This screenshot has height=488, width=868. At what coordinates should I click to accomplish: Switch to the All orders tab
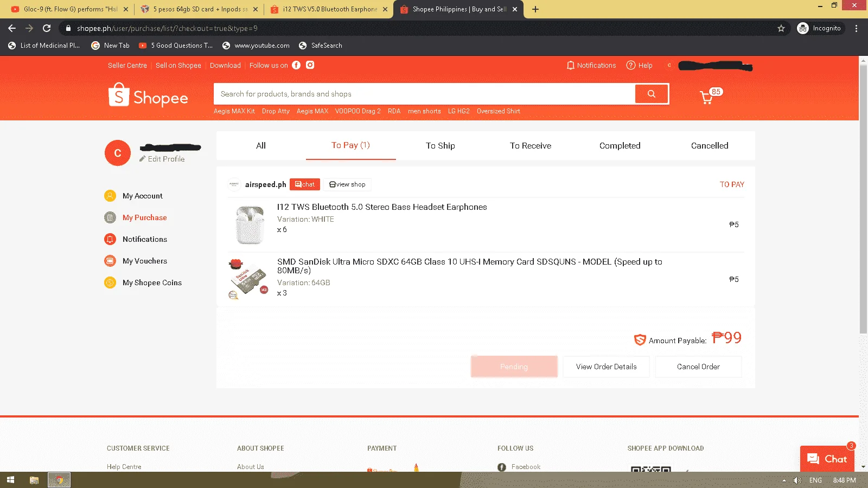(x=261, y=145)
